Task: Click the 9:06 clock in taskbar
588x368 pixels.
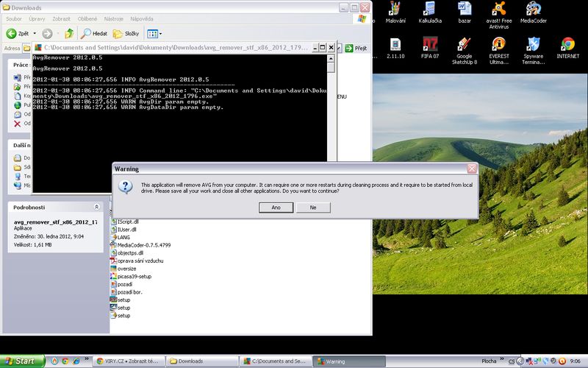Action: pyautogui.click(x=576, y=361)
